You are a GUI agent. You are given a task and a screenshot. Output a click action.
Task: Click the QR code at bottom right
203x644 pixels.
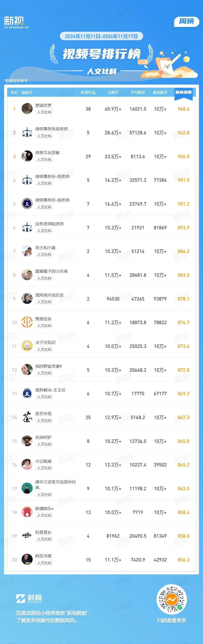pyautogui.click(x=172, y=599)
